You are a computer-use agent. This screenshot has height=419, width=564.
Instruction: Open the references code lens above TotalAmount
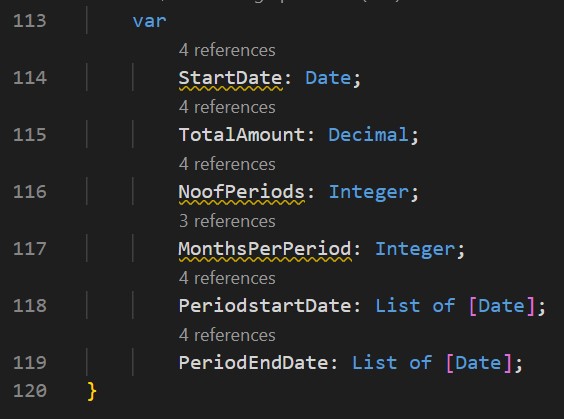227,107
